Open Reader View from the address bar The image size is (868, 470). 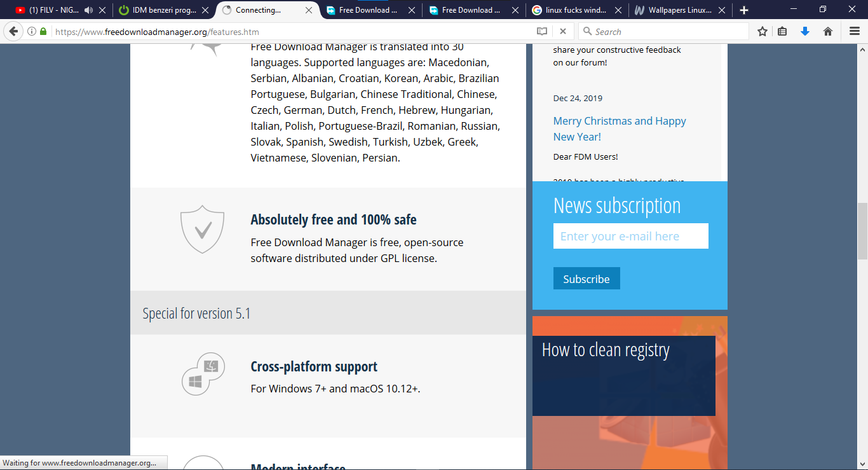click(x=542, y=31)
